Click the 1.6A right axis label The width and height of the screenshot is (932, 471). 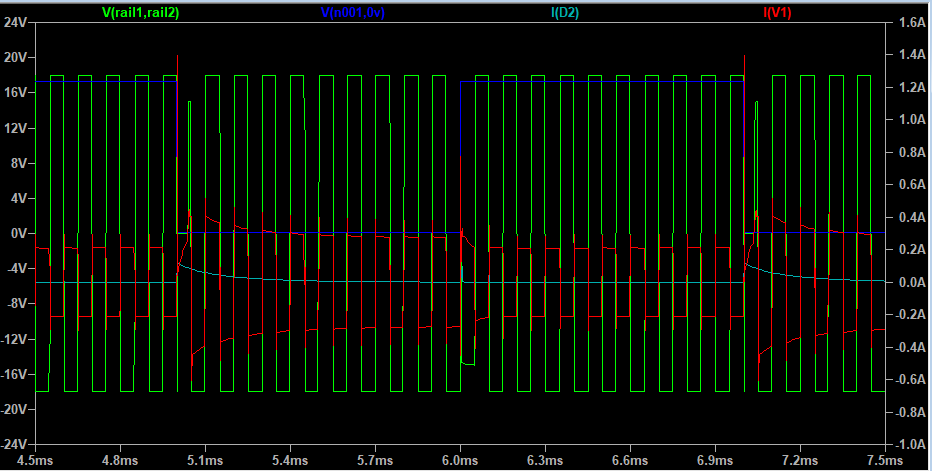tap(912, 23)
